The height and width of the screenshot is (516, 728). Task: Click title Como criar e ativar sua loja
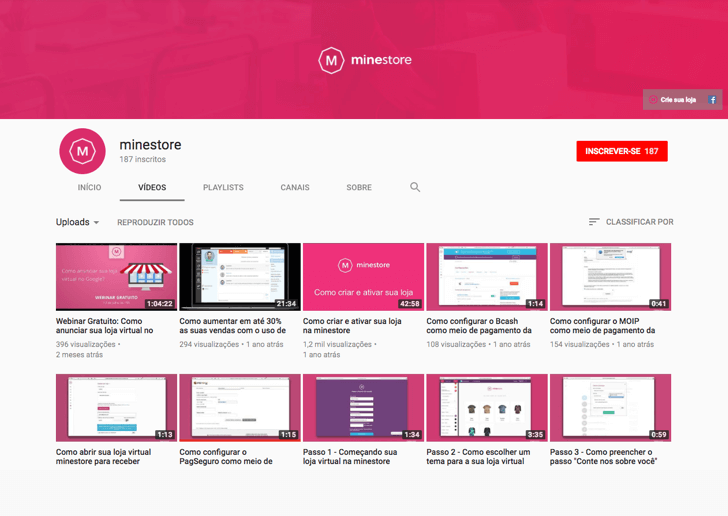point(352,326)
